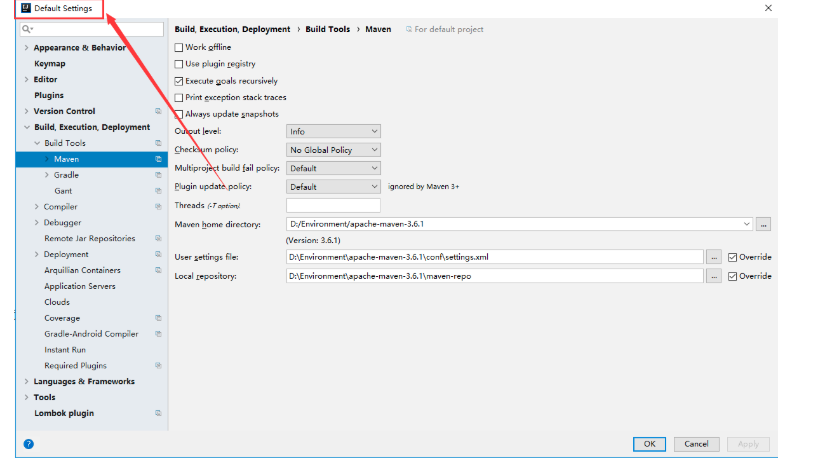Expand the Debugger node
Screen dimensions: 821x468
coord(37,222)
